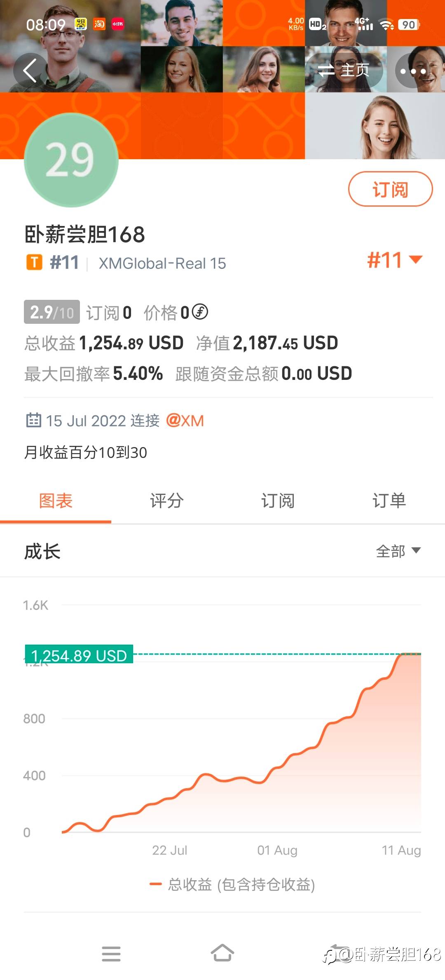Select the 图表 tab
This screenshot has height=980, width=445.
pos(56,501)
